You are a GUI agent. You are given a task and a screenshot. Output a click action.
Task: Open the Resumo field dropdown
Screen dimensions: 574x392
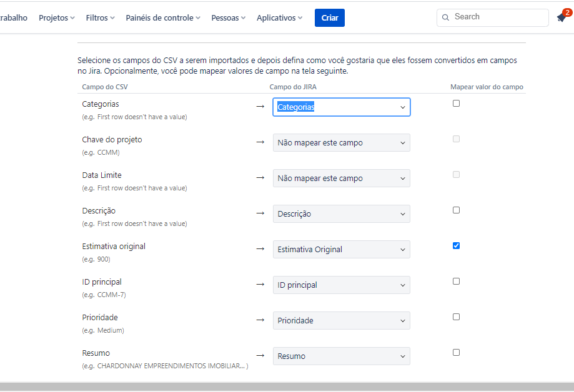[342, 356]
